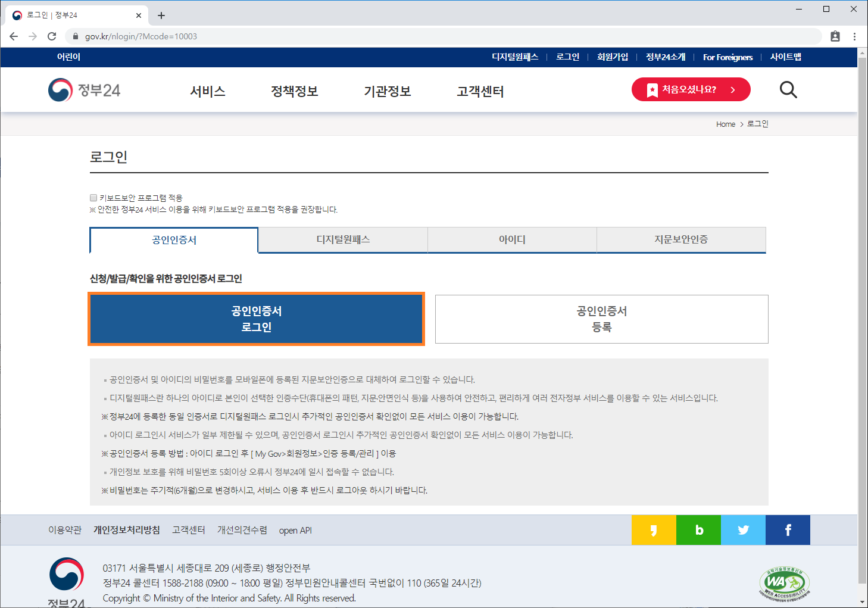Screen dimensions: 868x608
Task: Click the 회원가입 top bar link
Action: [x=613, y=57]
